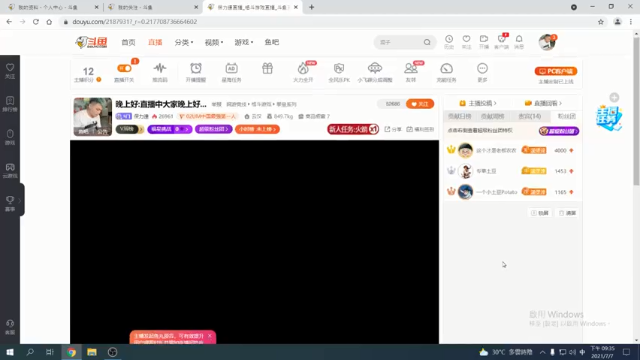Click the search input field
This screenshot has height=360, width=640.
pos(399,42)
